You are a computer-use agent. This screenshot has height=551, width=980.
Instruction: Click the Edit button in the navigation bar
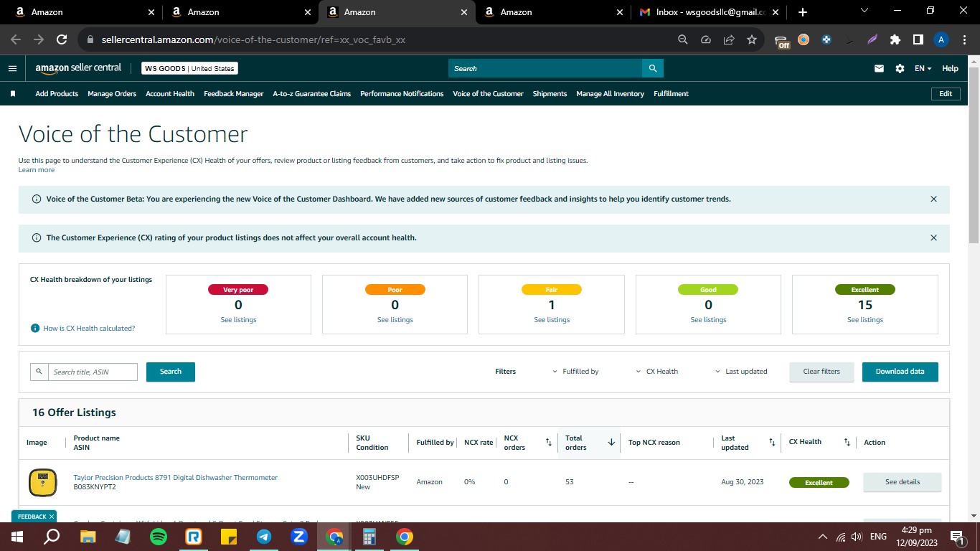pyautogui.click(x=946, y=94)
